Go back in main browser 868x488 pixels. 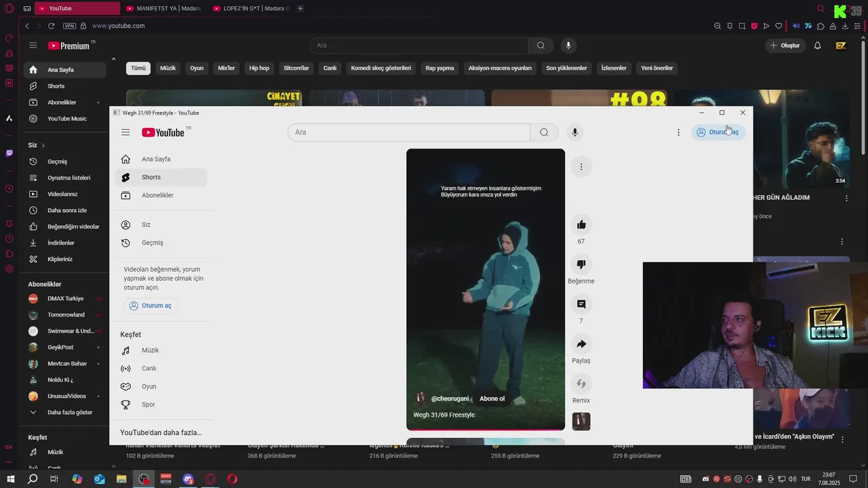pos(27,26)
